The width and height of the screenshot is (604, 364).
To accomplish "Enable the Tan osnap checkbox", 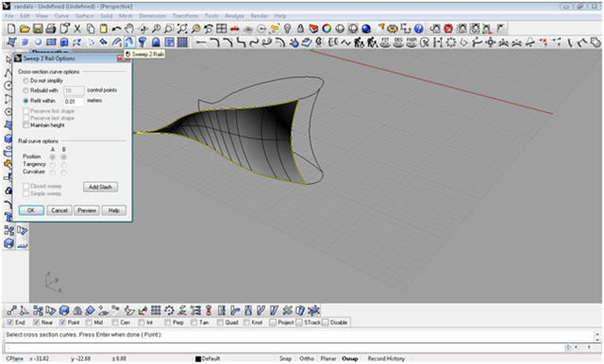I will [x=193, y=323].
